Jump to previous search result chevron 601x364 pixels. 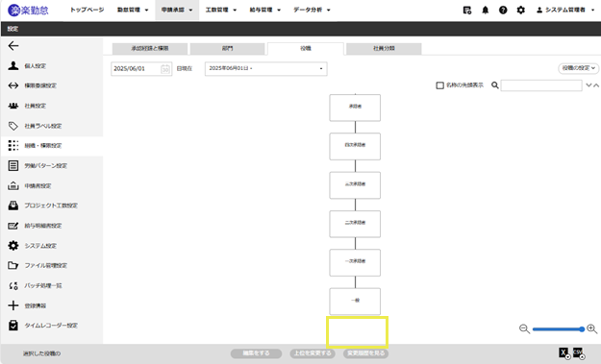[x=596, y=85]
